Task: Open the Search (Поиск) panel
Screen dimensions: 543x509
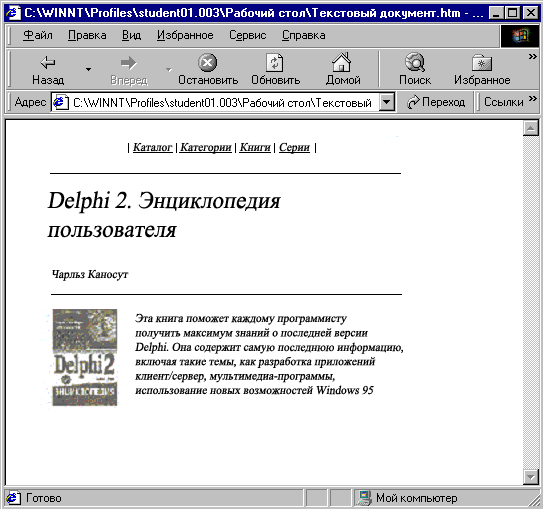Action: pos(415,69)
